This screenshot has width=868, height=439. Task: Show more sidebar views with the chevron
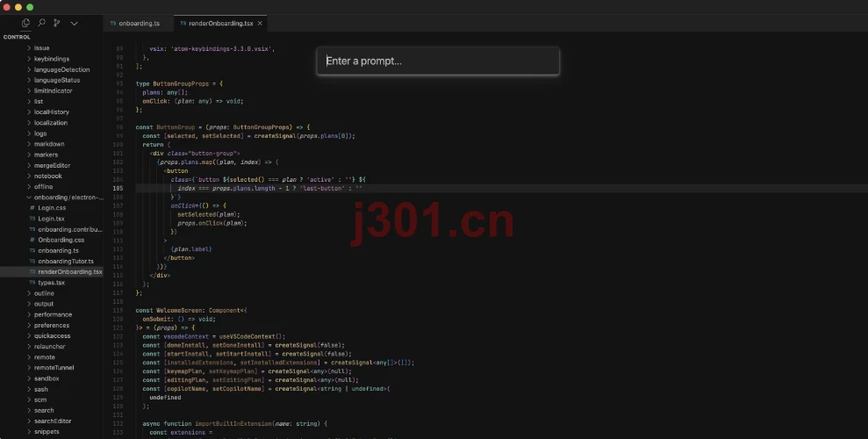pos(75,23)
